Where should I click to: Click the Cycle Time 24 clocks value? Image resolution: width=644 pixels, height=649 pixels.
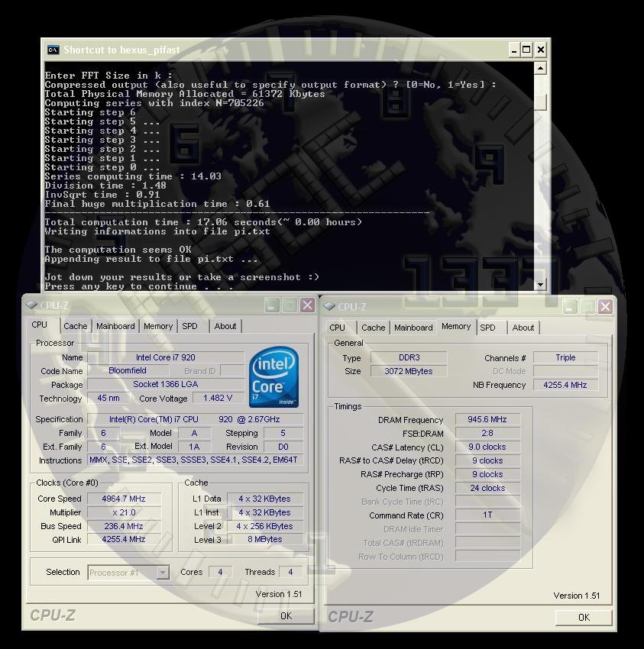487,488
